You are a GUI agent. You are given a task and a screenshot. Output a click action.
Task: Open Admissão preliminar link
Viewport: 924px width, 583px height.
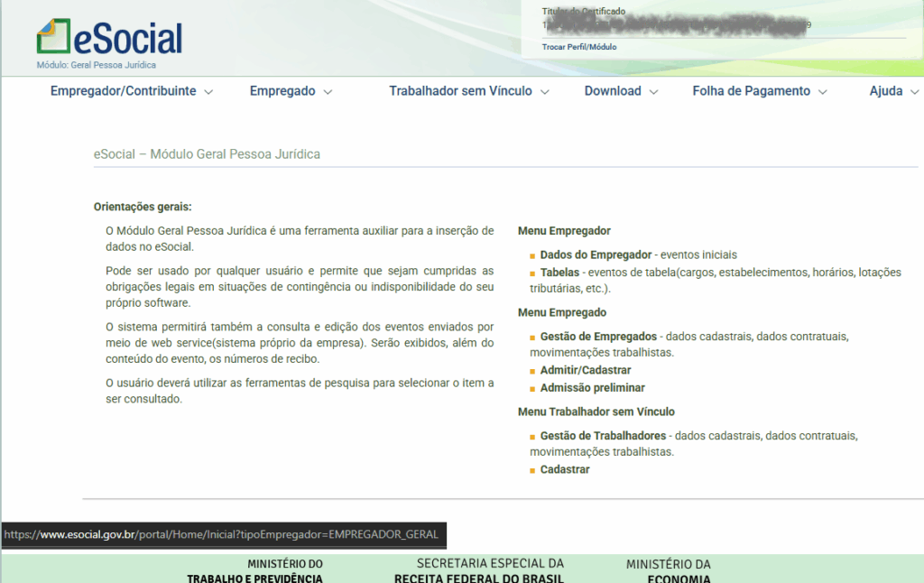coord(592,388)
